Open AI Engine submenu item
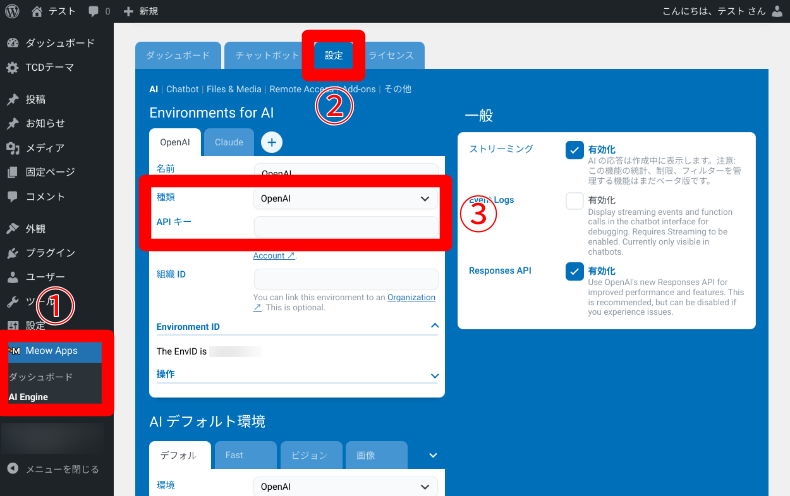Viewport: 790px width, 496px height. point(29,397)
